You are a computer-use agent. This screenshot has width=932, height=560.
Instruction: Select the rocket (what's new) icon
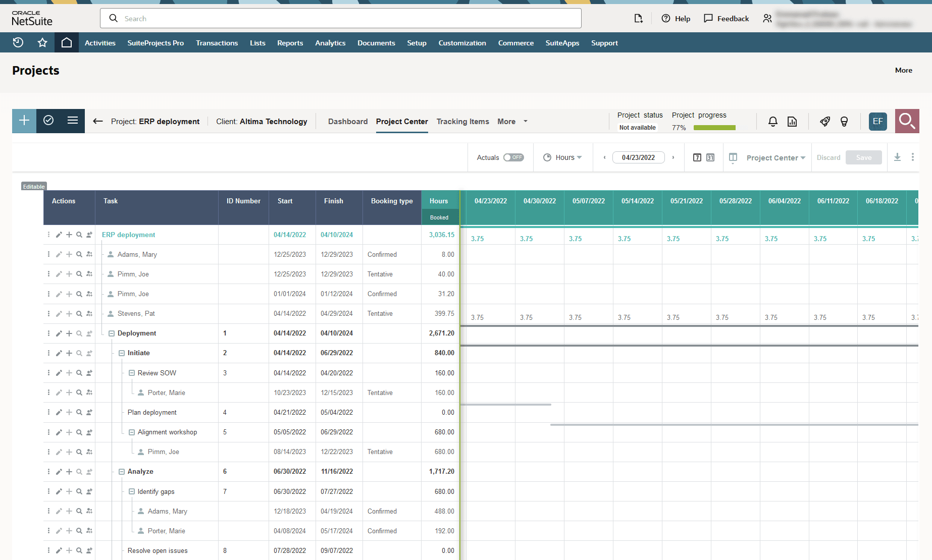click(825, 122)
